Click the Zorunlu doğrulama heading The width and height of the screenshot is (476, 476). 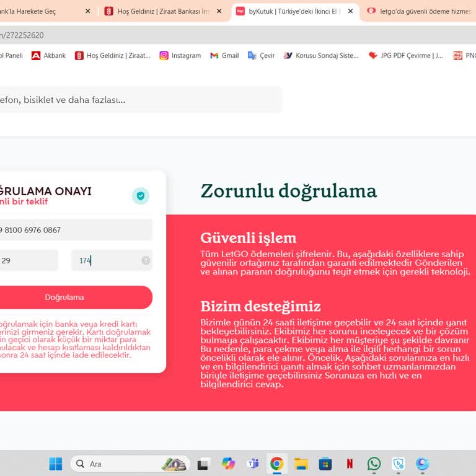(x=289, y=192)
